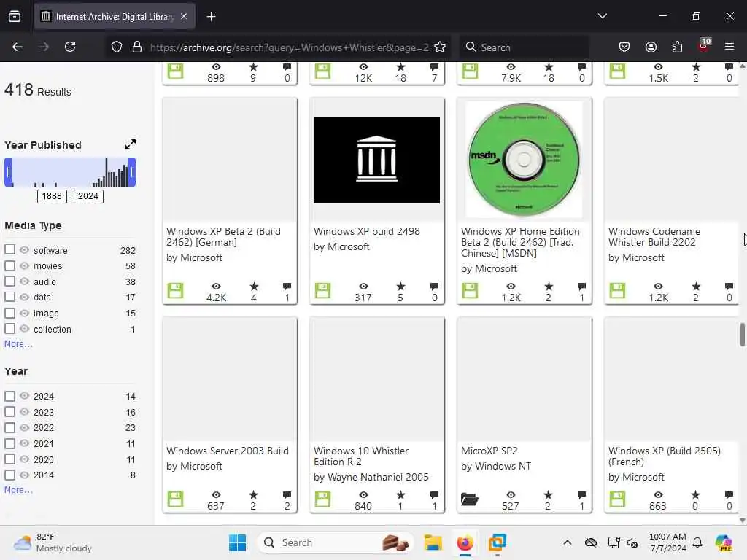The image size is (747, 560).
Task: Click reviews icon on Server 2003 card
Action: click(x=287, y=495)
